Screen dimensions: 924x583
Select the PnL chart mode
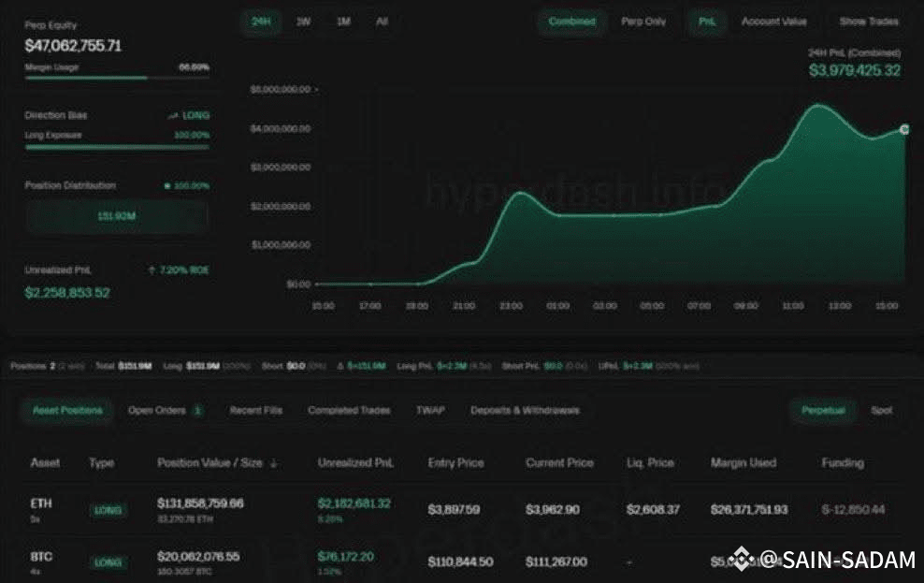coord(706,22)
